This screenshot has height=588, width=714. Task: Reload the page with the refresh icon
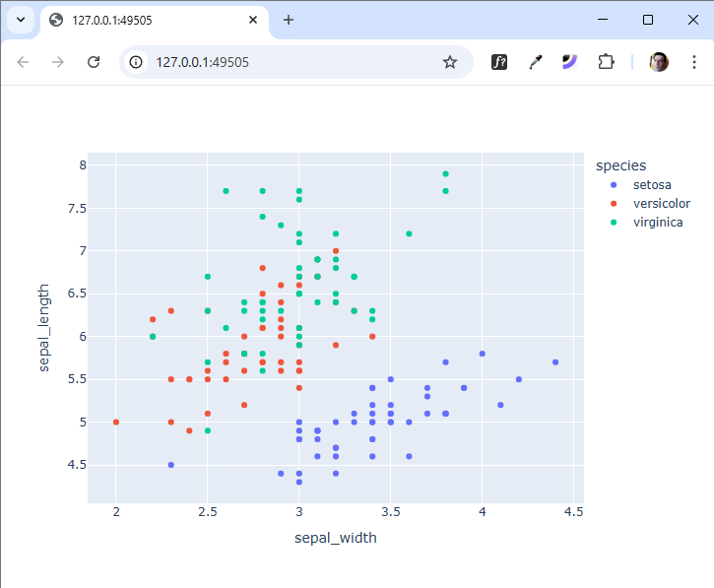tap(94, 62)
